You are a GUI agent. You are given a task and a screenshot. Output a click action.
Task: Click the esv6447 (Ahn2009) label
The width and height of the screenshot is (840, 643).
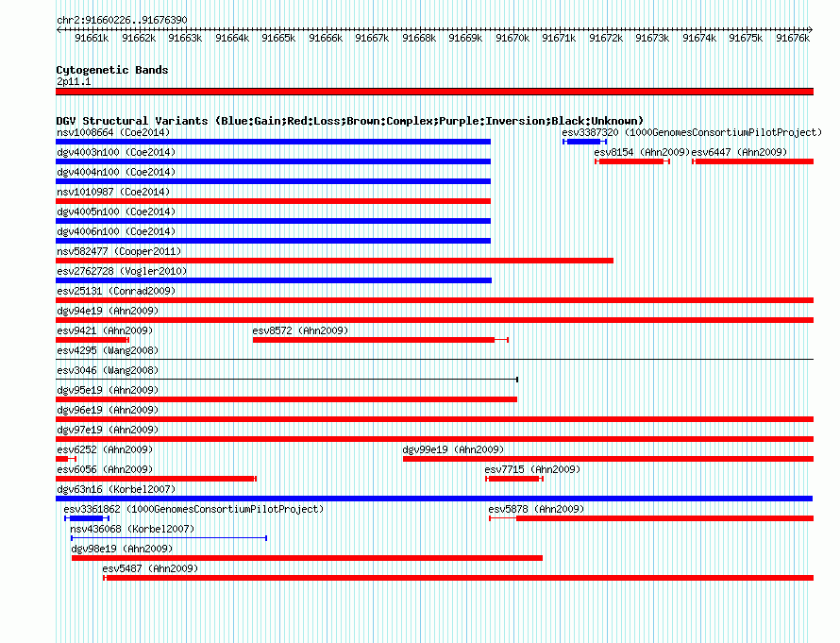point(739,152)
